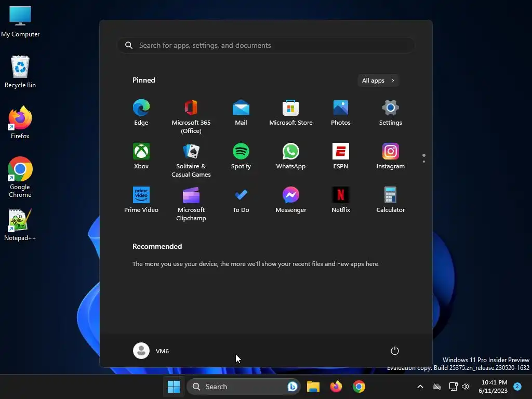Click the Windows Start button on taskbar
The width and height of the screenshot is (532, 399).
(174, 387)
